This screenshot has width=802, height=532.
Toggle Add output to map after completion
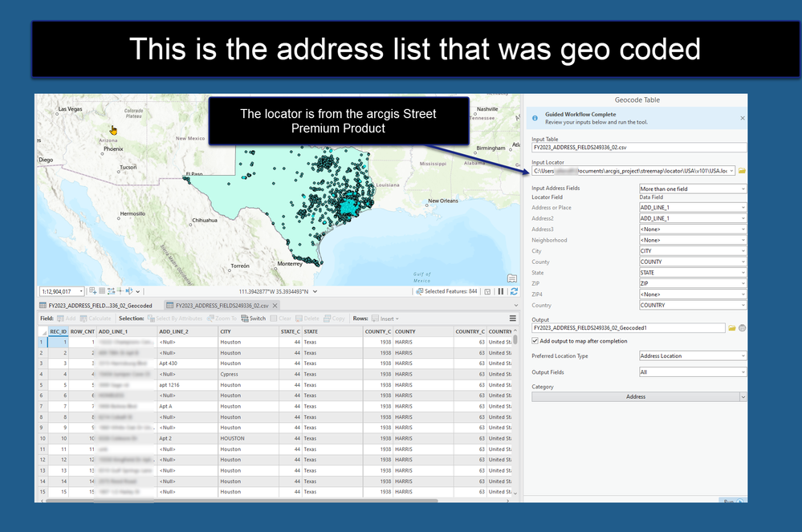click(x=535, y=341)
